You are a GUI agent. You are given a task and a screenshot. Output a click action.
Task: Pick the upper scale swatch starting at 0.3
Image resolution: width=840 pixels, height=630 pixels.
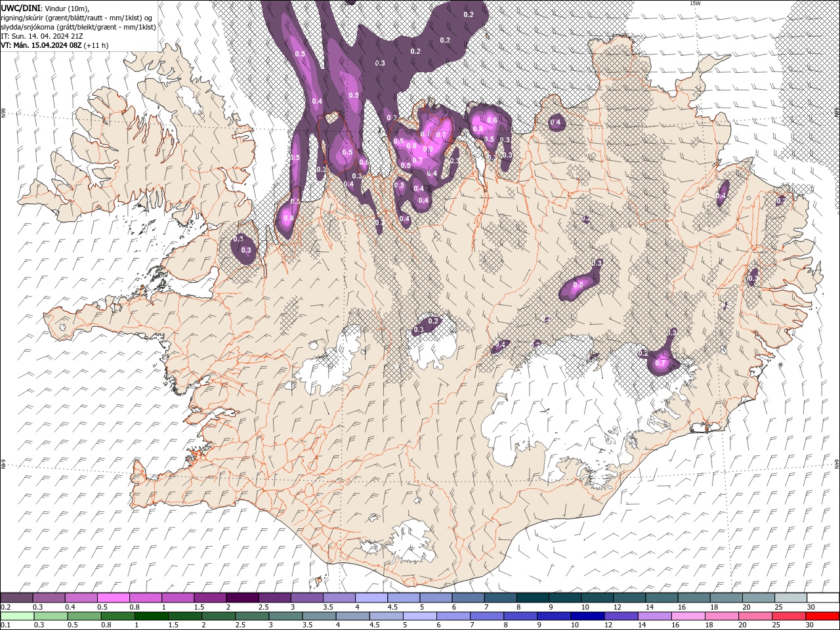point(49,598)
